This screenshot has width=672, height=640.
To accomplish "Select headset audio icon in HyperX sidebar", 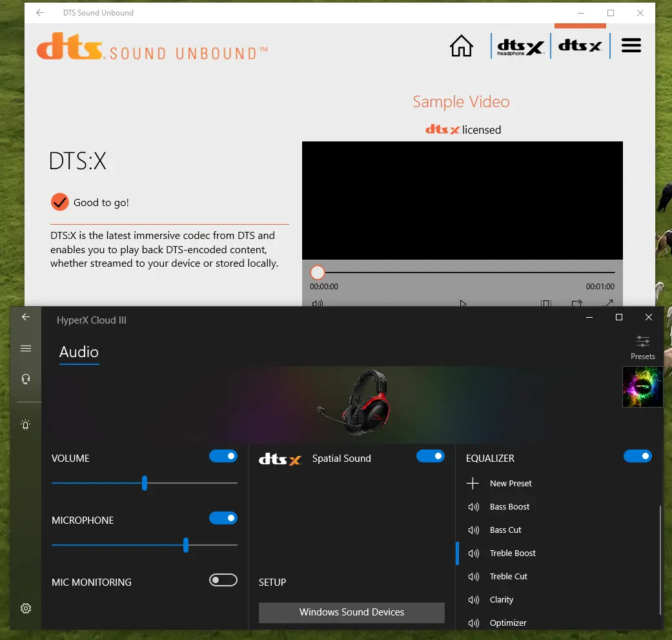I will coord(26,379).
